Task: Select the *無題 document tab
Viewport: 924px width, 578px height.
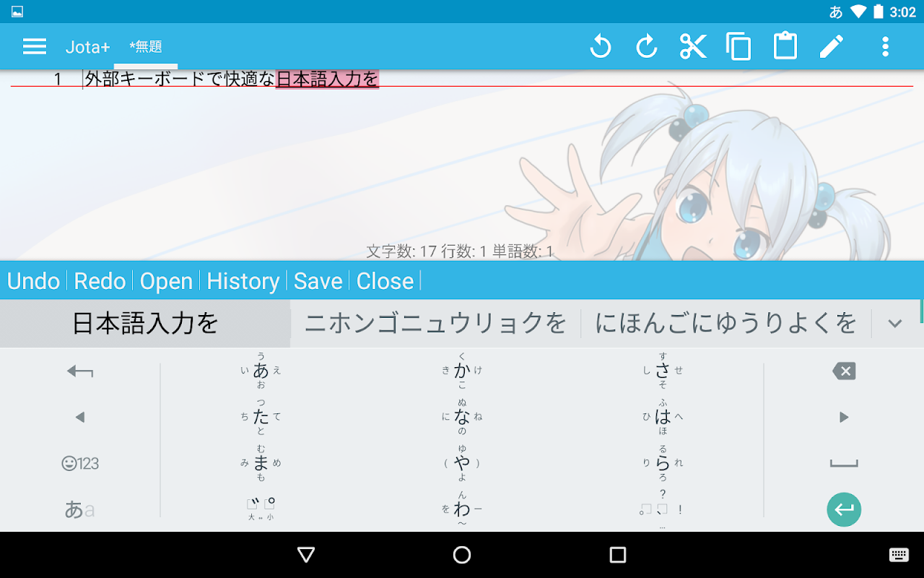Action: click(x=146, y=47)
